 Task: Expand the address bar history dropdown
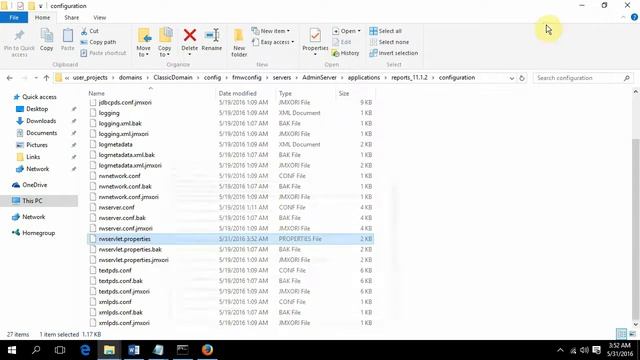pos(511,78)
